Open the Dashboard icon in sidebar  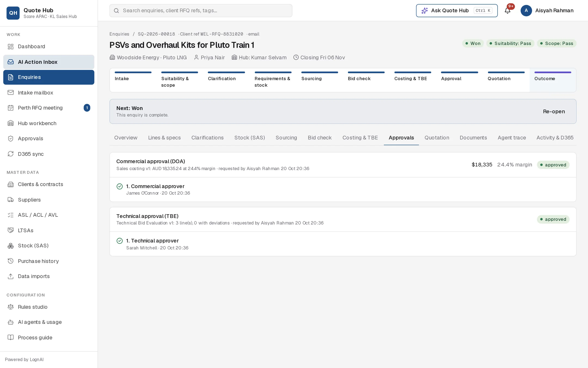(11, 47)
